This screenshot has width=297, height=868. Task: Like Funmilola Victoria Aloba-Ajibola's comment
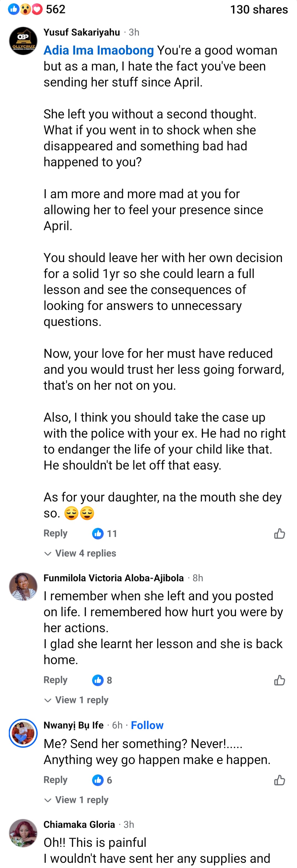[279, 680]
